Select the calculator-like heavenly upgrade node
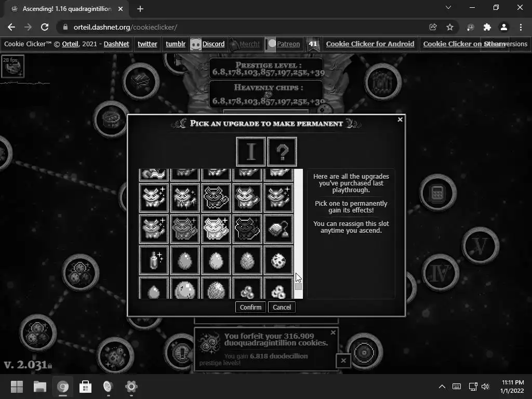The image size is (532, 399). tap(437, 193)
